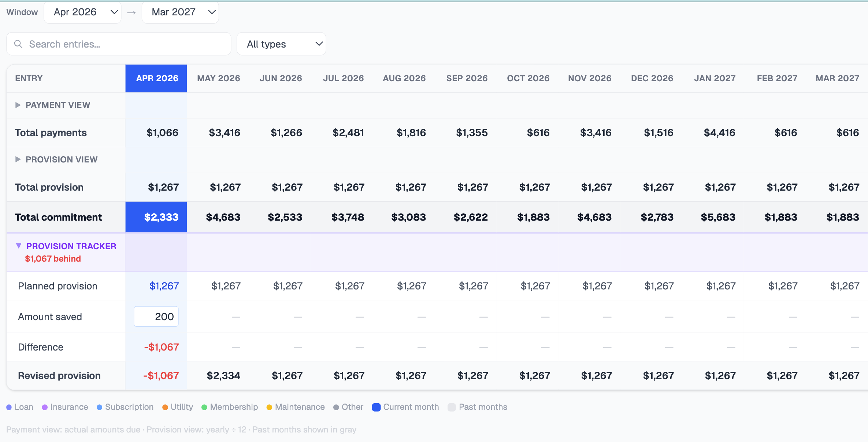Click the Maintenance color swatch
Screen dimensions: 868x442
(270, 407)
